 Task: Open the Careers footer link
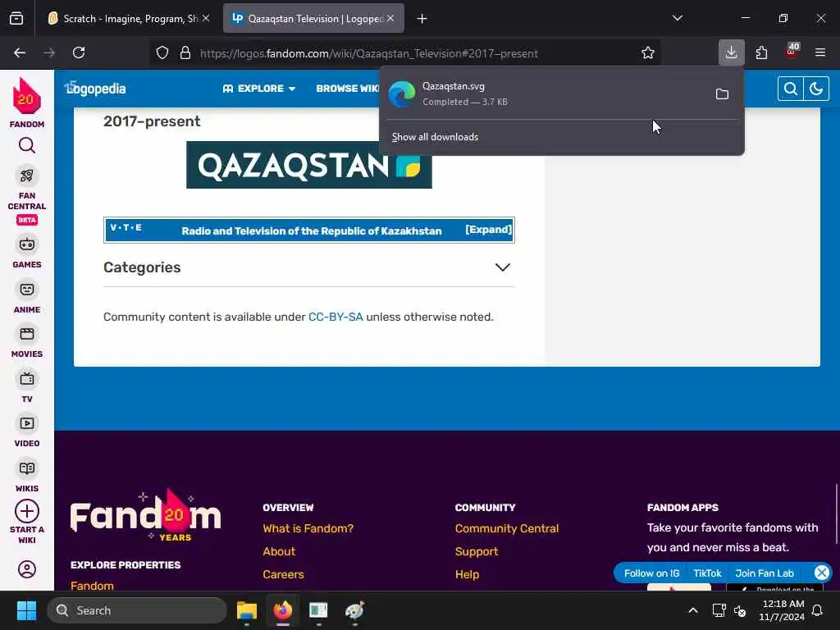tap(283, 574)
